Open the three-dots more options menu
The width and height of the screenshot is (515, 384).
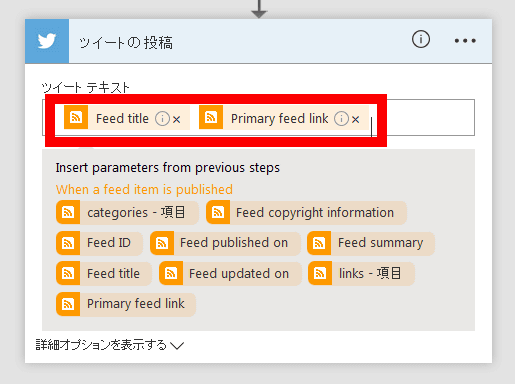tap(465, 41)
